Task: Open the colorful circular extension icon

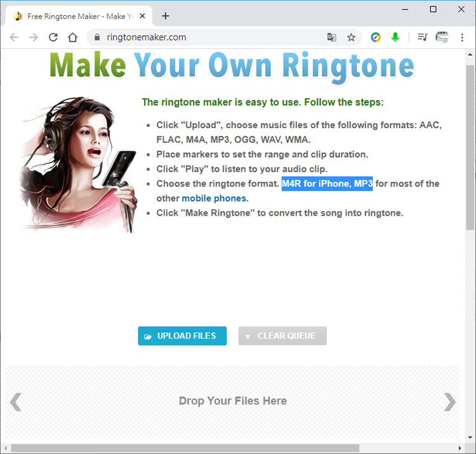Action: click(x=376, y=37)
